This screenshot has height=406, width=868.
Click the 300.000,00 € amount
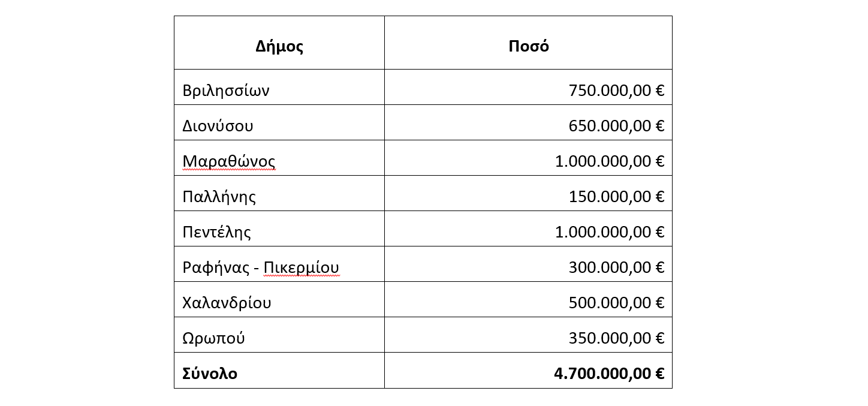pyautogui.click(x=616, y=267)
